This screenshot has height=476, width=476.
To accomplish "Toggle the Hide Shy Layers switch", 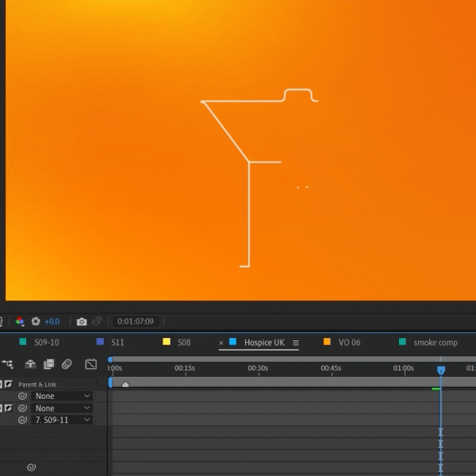I will [x=30, y=363].
